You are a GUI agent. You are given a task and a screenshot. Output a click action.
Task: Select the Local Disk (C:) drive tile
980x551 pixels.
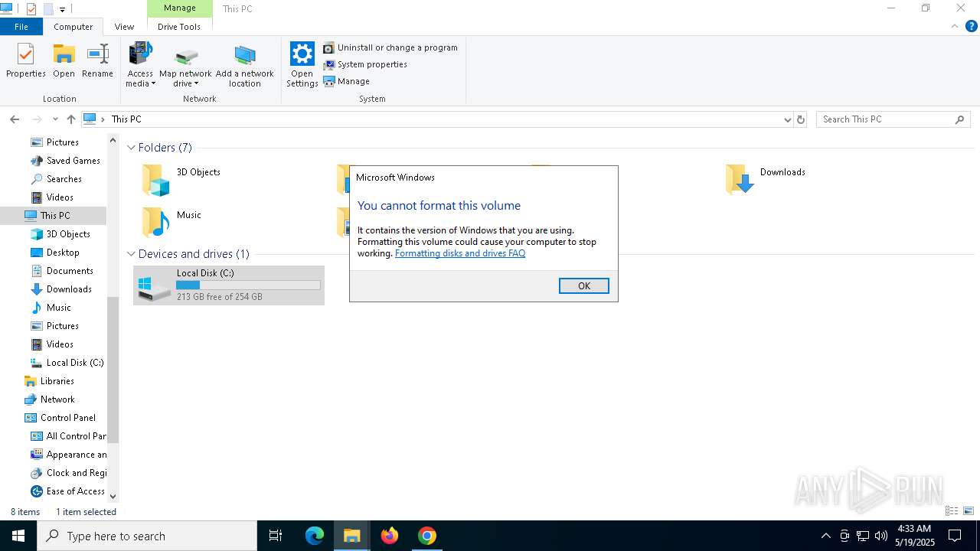[229, 285]
